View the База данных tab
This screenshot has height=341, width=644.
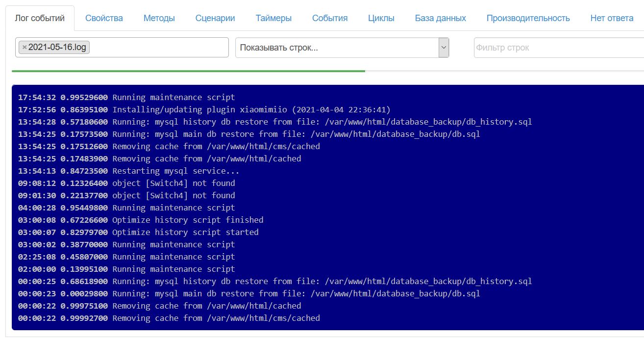440,18
